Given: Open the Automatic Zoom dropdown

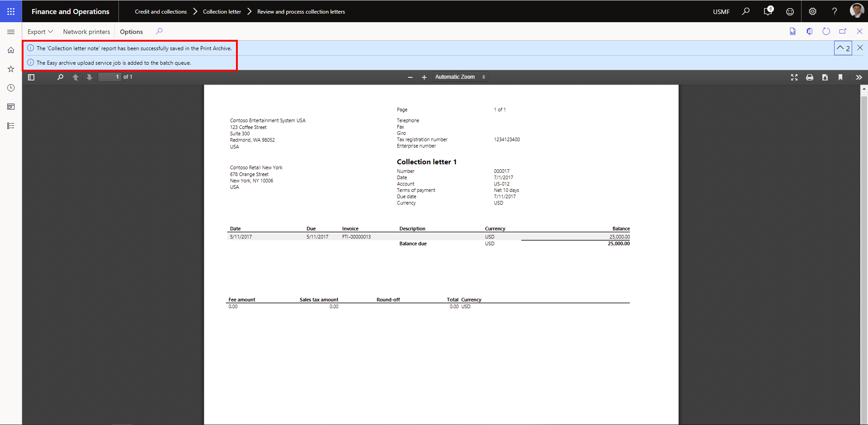Looking at the screenshot, I should click(x=460, y=77).
